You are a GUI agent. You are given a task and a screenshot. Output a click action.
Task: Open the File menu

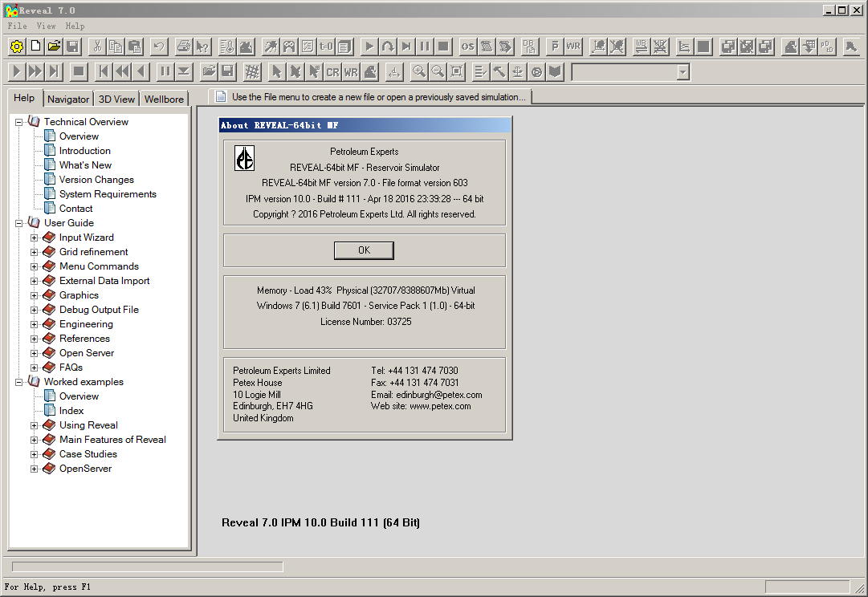tap(17, 26)
